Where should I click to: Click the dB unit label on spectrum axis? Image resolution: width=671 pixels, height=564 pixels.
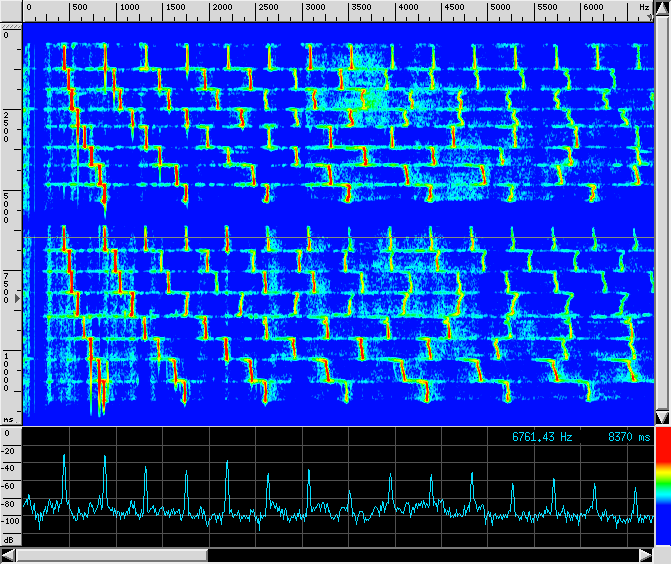tap(8, 539)
